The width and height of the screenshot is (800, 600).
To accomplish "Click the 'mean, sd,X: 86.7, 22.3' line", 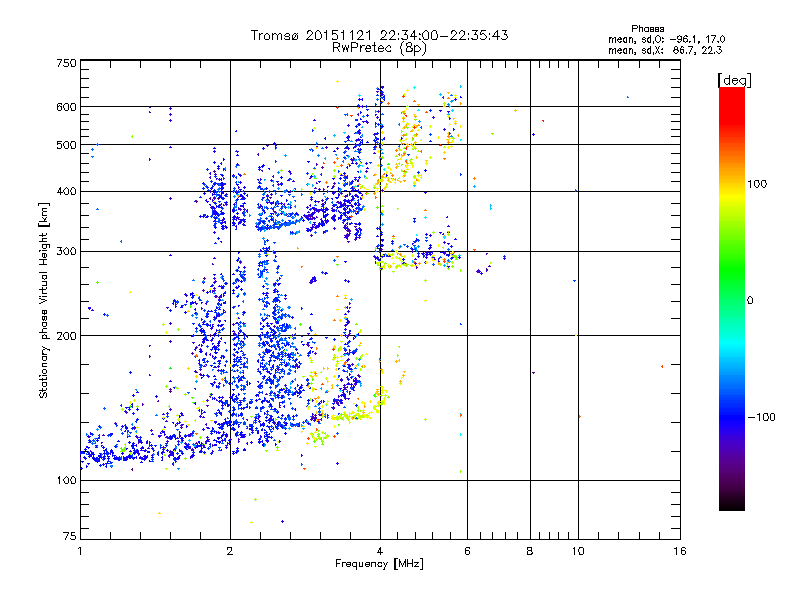I will (665, 50).
